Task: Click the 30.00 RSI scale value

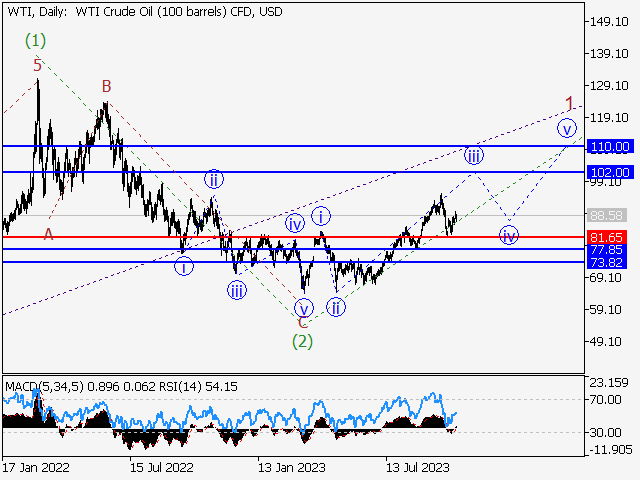Action: (606, 432)
